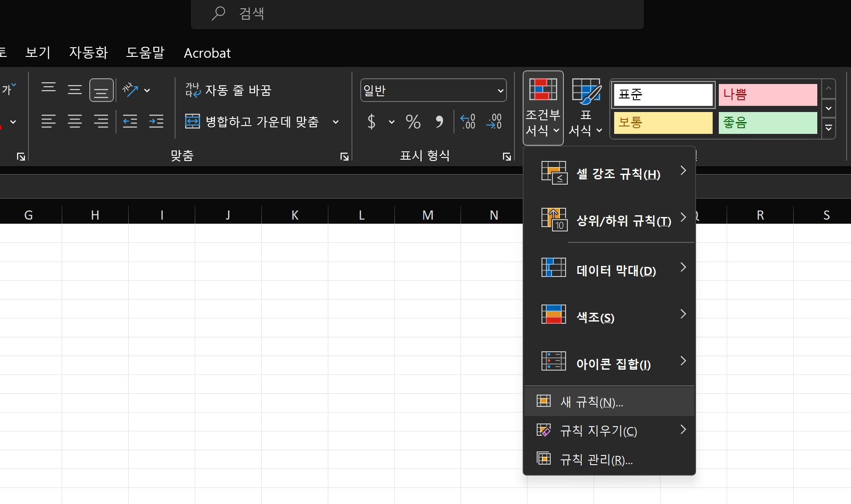Viewport: 851px width, 504px height.
Task: Open the 표시 형식 dialog launcher
Action: 507,157
